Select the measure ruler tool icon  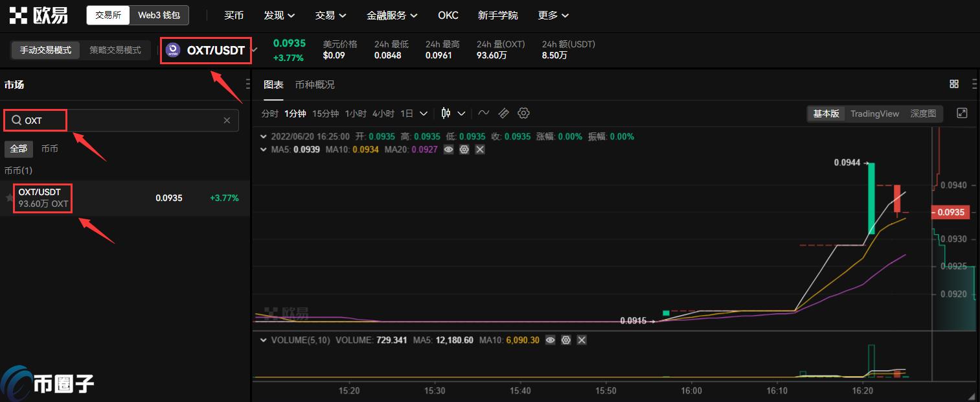(504, 113)
